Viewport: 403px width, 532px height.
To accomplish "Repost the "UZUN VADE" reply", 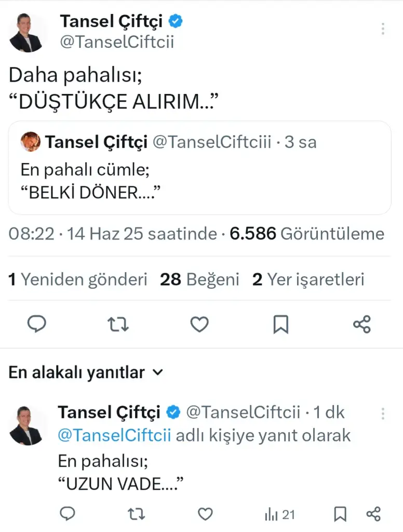I will tap(136, 514).
